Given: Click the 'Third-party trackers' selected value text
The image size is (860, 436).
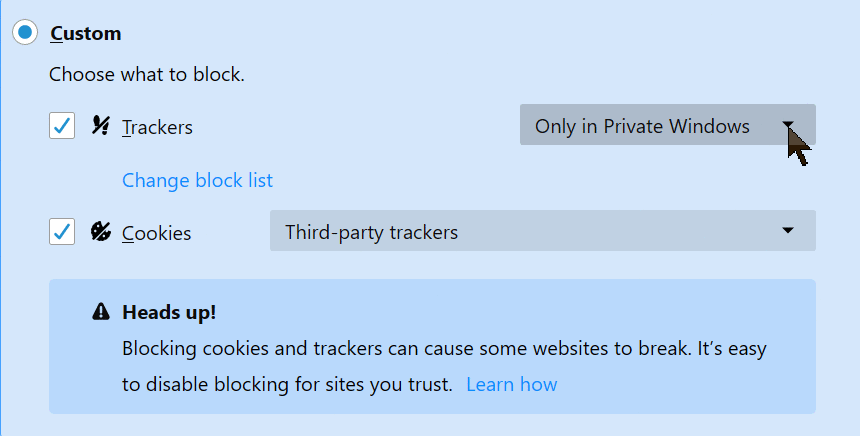Looking at the screenshot, I should click(x=371, y=232).
